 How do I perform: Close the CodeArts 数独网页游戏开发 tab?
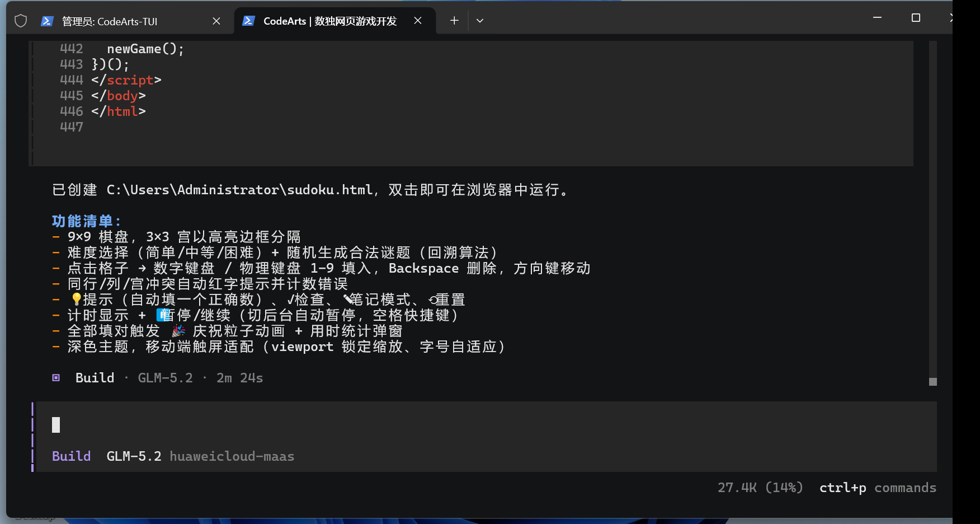[418, 21]
